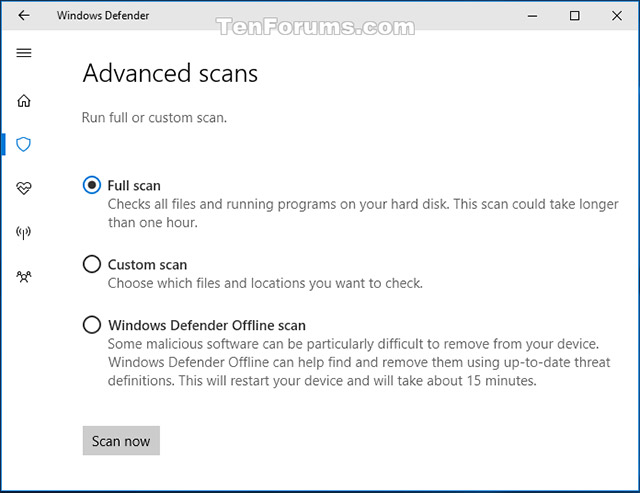Start the scan with Scan now
Image resolution: width=640 pixels, height=493 pixels.
[121, 441]
